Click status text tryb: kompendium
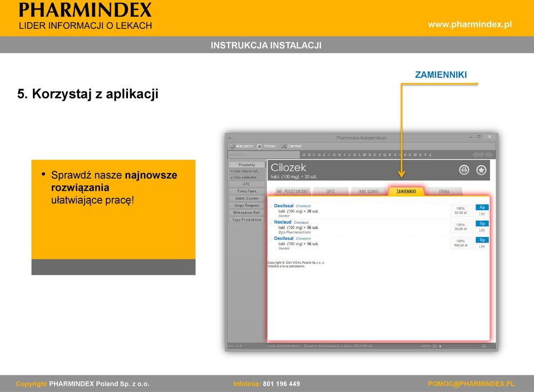 (283, 346)
